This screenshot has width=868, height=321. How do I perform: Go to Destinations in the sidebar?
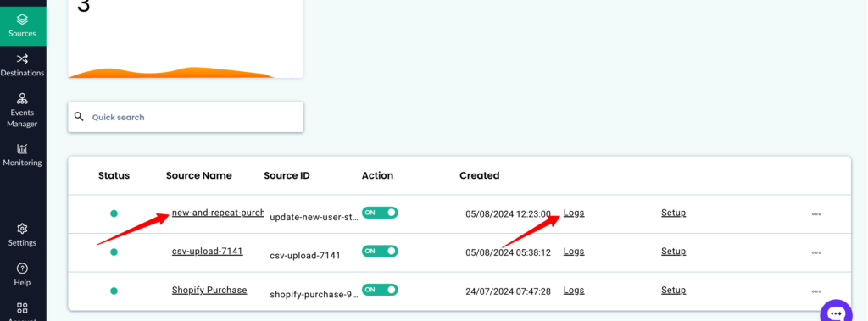(x=22, y=65)
